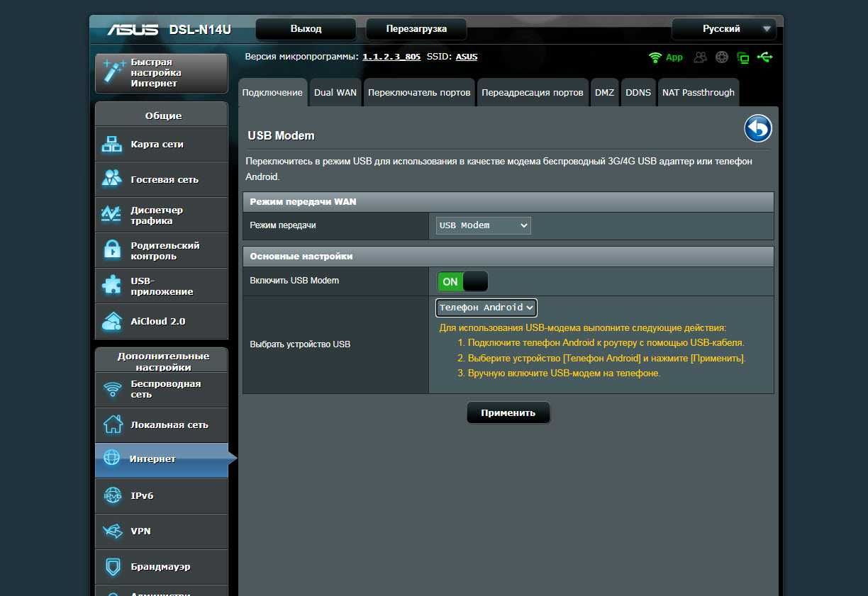Click the Выход logout button
Screen dimensions: 868x596
pyautogui.click(x=306, y=29)
